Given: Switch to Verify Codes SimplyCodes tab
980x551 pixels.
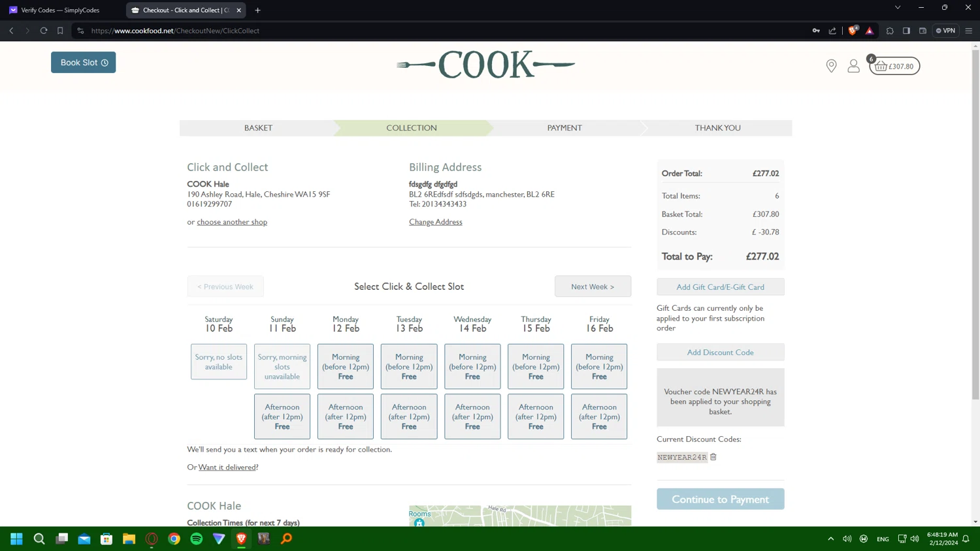Looking at the screenshot, I should (62, 10).
